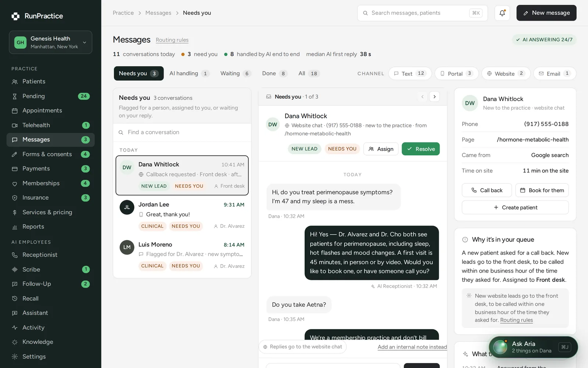
Task: Open Settings in the sidebar
Action: [x=51, y=357]
